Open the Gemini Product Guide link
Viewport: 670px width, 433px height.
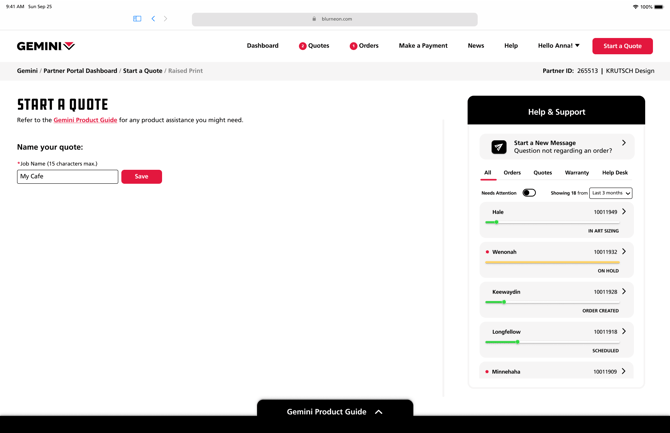pyautogui.click(x=85, y=120)
